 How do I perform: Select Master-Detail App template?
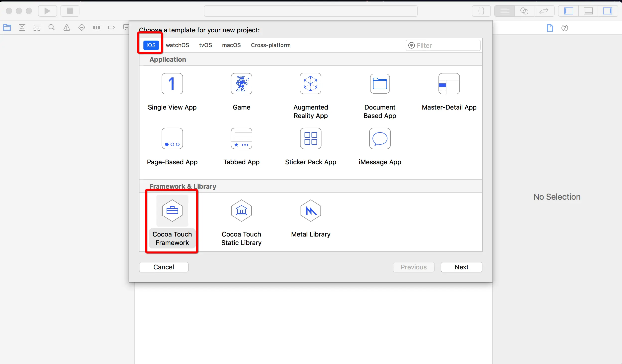449,84
